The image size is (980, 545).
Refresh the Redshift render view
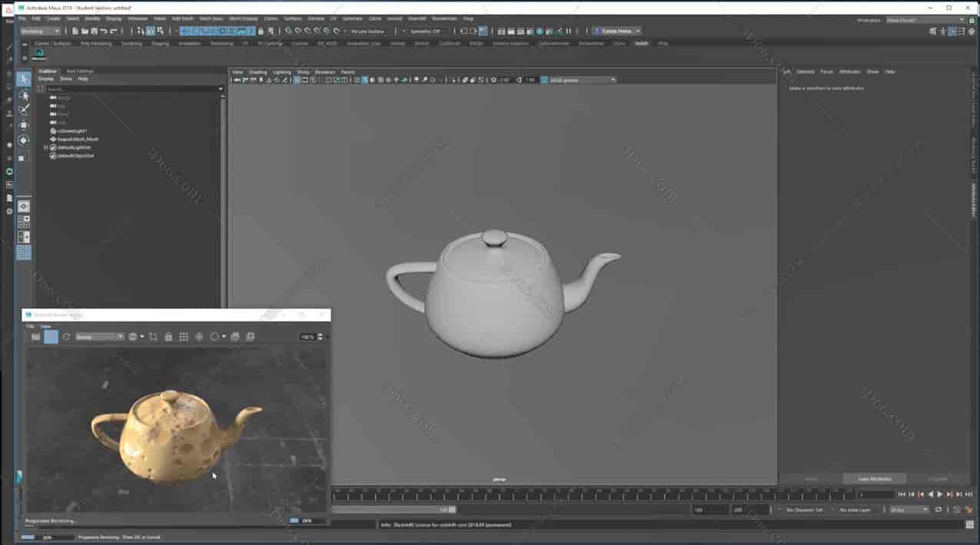pyautogui.click(x=66, y=337)
